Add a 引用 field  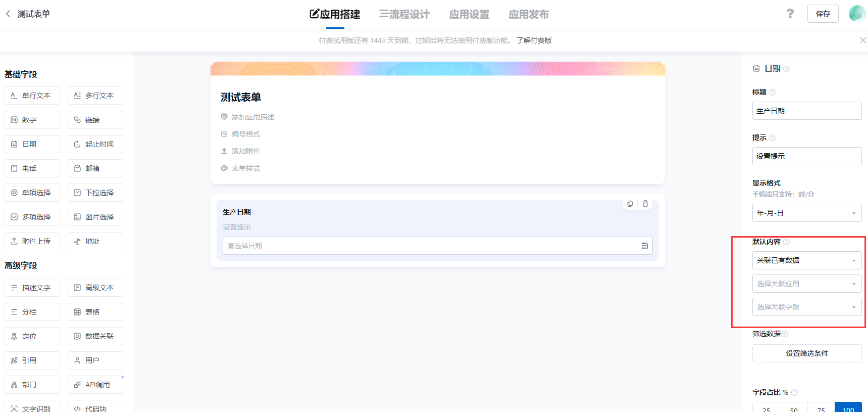[32, 360]
